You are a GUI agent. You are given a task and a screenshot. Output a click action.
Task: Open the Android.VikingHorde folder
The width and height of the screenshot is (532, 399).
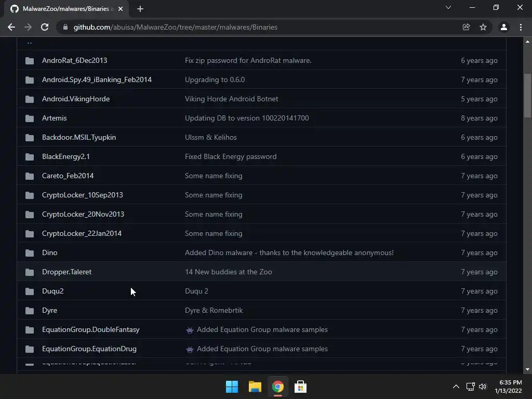click(76, 99)
